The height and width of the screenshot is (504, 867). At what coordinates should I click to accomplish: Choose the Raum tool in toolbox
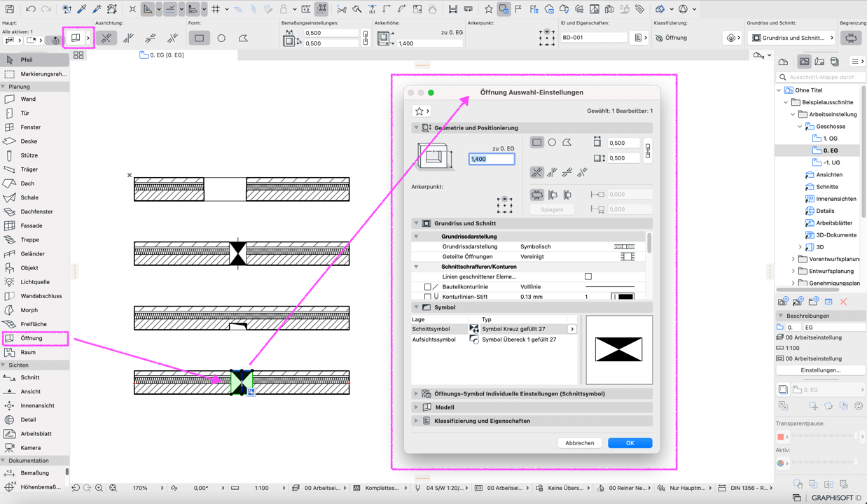click(x=35, y=352)
